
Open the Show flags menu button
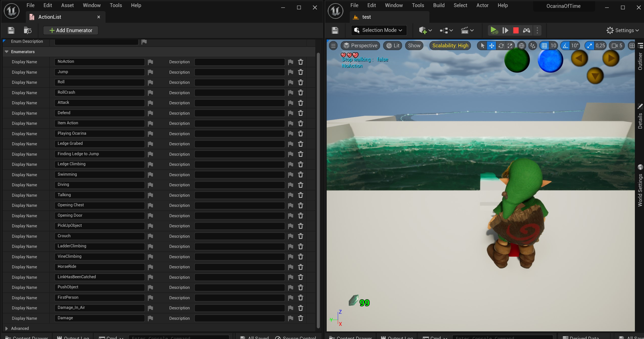(x=414, y=46)
